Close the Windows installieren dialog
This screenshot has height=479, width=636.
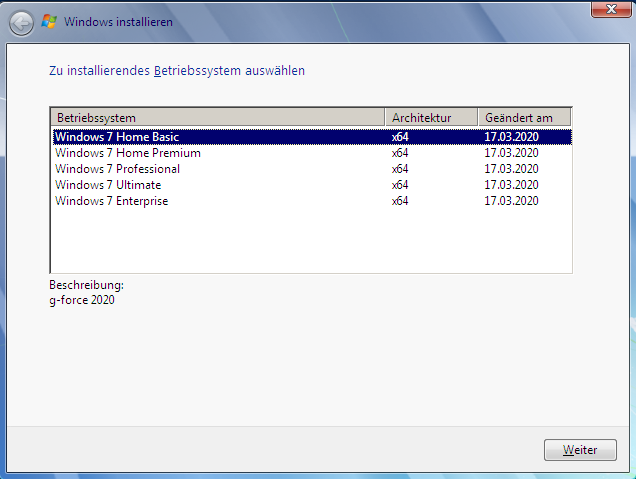click(x=611, y=9)
